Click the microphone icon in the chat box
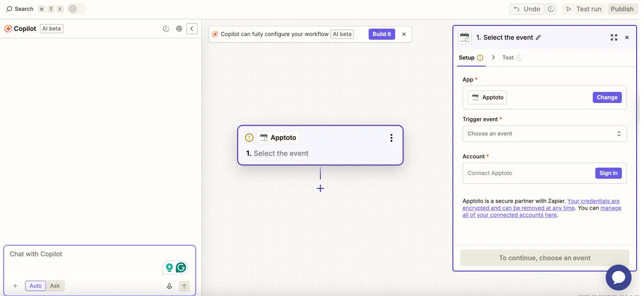This screenshot has width=644, height=296. (169, 286)
